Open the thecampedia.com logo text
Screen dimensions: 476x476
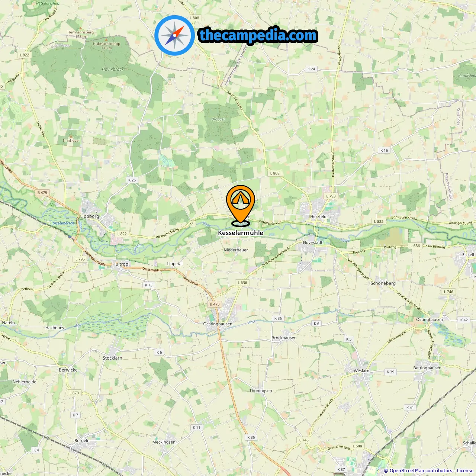[258, 35]
